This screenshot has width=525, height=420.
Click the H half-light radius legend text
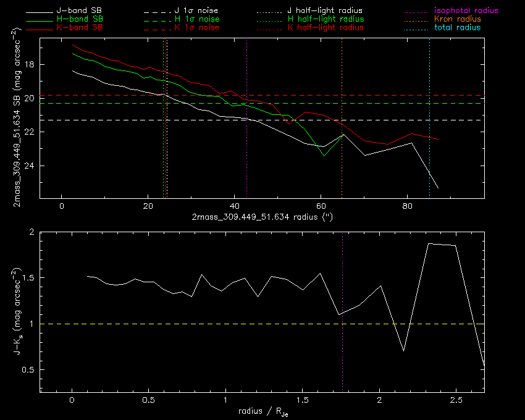coord(325,19)
